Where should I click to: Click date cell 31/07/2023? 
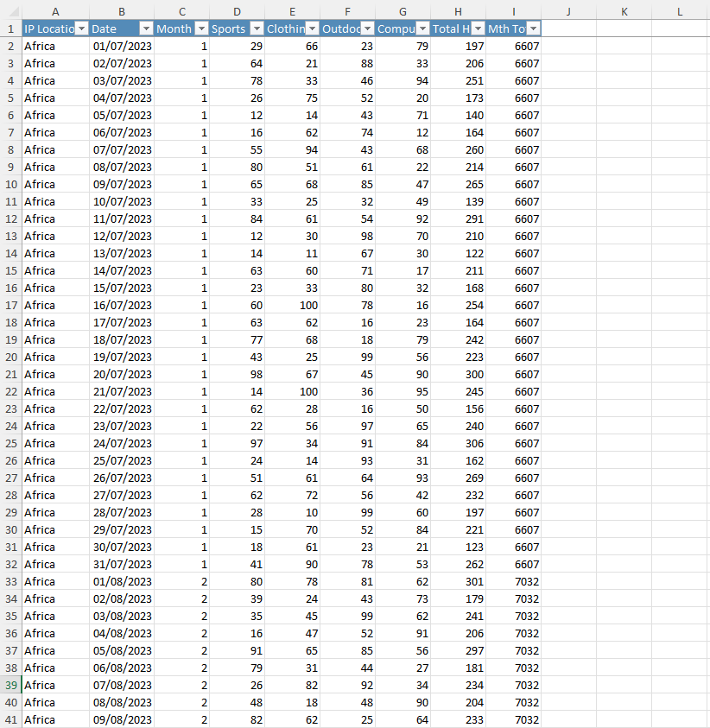pos(122,565)
